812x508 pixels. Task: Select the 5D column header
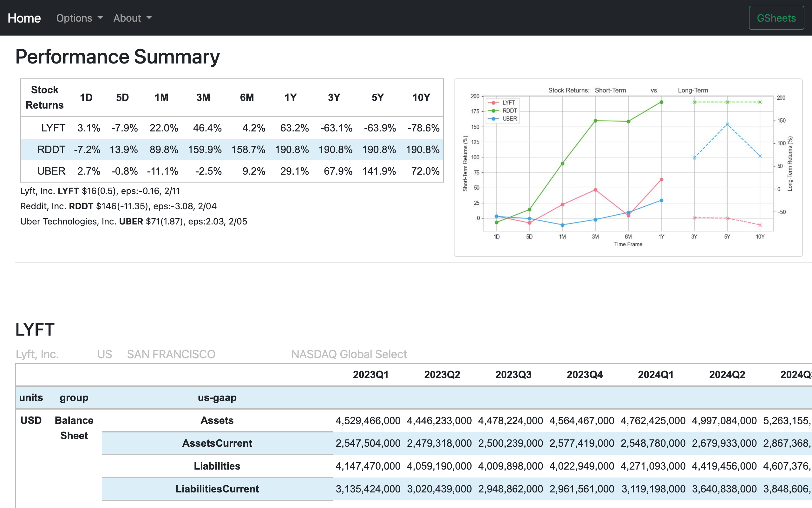coord(122,97)
